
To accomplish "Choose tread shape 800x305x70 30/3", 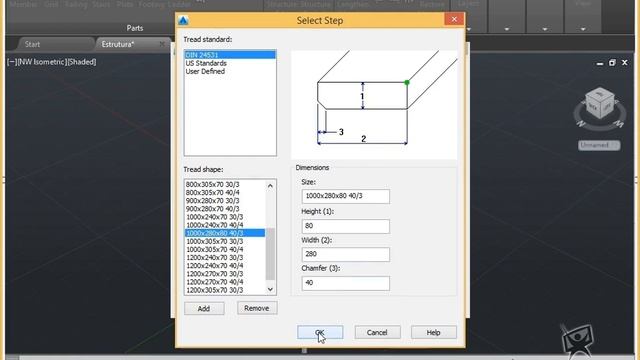I will 225,184.
